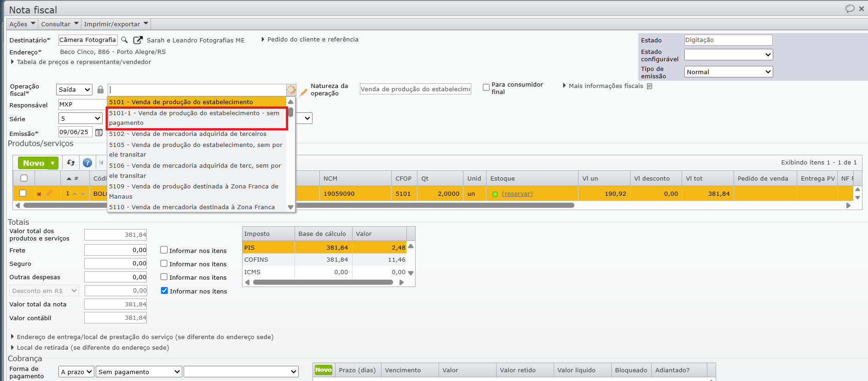Open the Imprimir/exportar menu

pyautogui.click(x=116, y=24)
